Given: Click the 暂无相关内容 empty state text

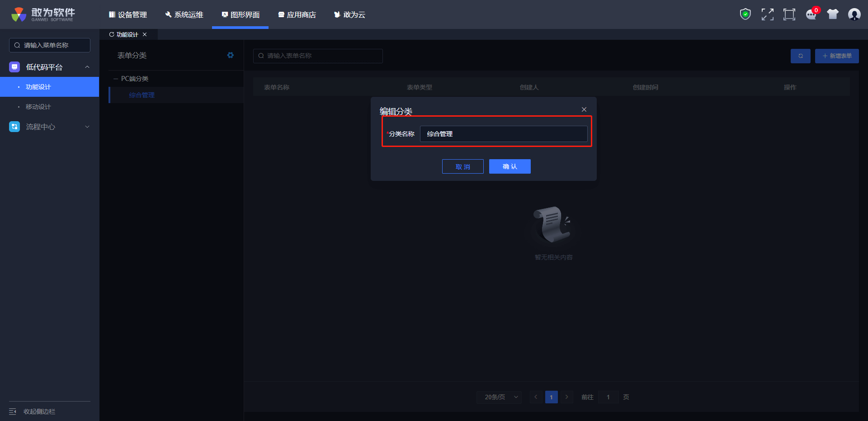Looking at the screenshot, I should click(x=554, y=257).
